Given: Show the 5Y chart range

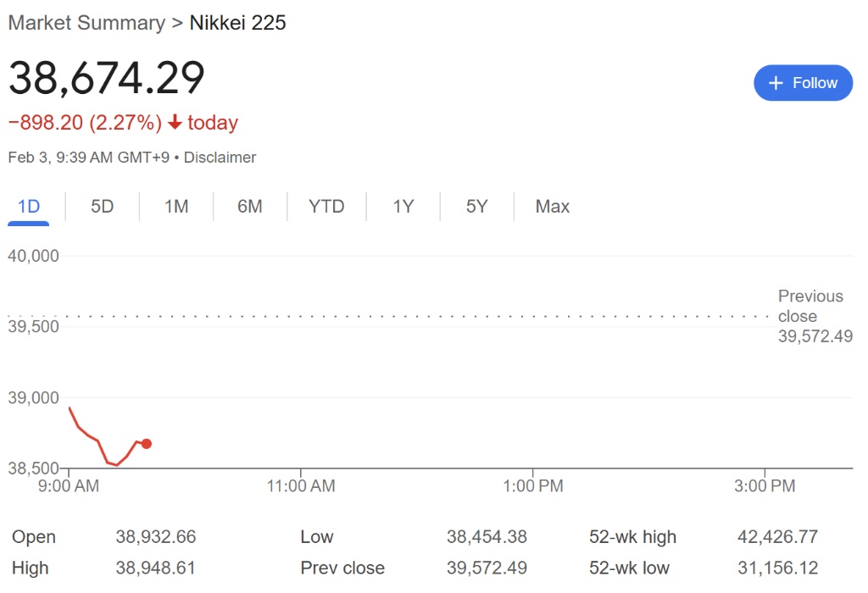Looking at the screenshot, I should click(476, 207).
